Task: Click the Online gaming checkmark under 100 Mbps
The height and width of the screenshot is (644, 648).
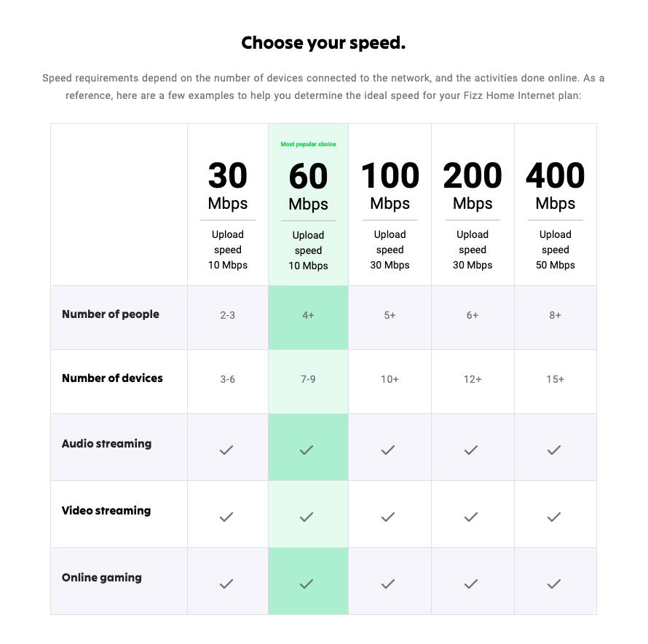Action: pyautogui.click(x=388, y=584)
